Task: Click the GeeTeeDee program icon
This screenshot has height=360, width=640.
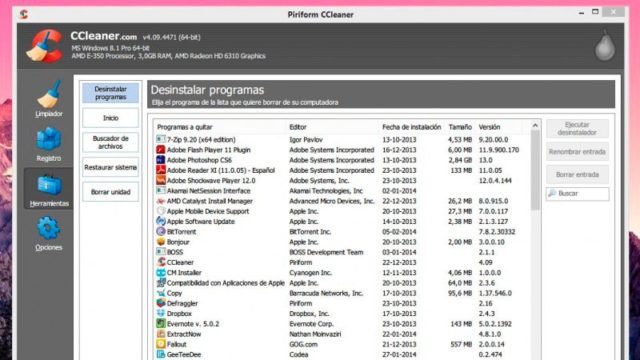Action: click(161, 354)
